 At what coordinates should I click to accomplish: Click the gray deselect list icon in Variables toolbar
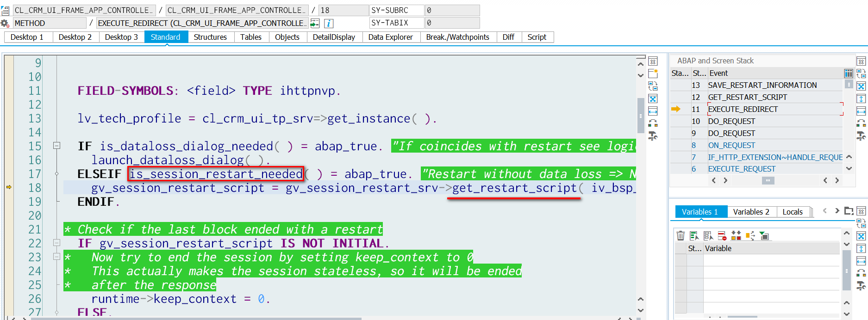pos(708,236)
